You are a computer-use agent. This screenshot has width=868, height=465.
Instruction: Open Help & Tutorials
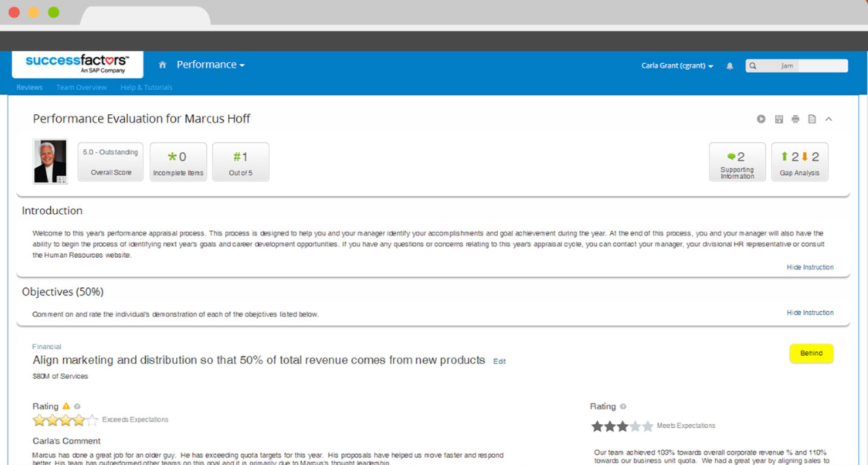pyautogui.click(x=146, y=87)
